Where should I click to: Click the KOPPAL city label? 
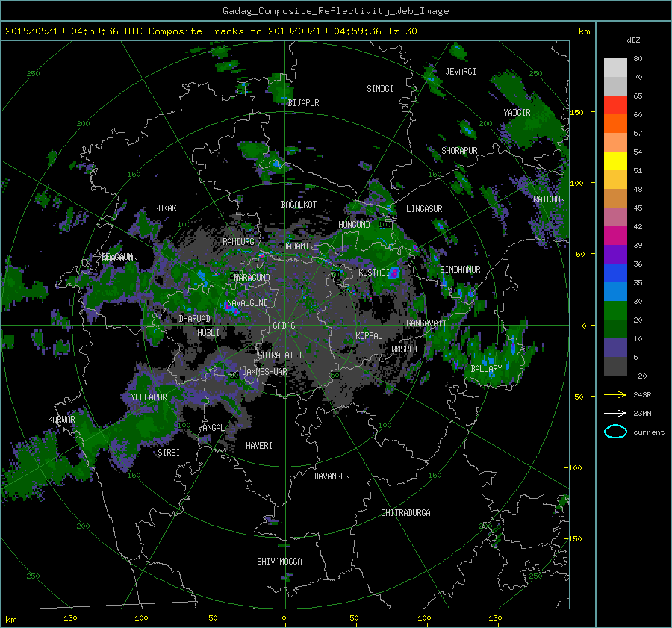(x=369, y=336)
